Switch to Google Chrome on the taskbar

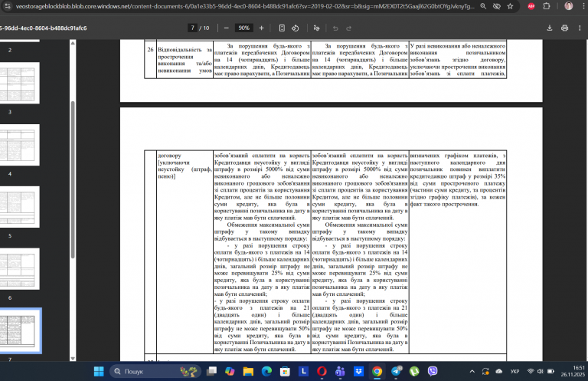click(x=377, y=371)
